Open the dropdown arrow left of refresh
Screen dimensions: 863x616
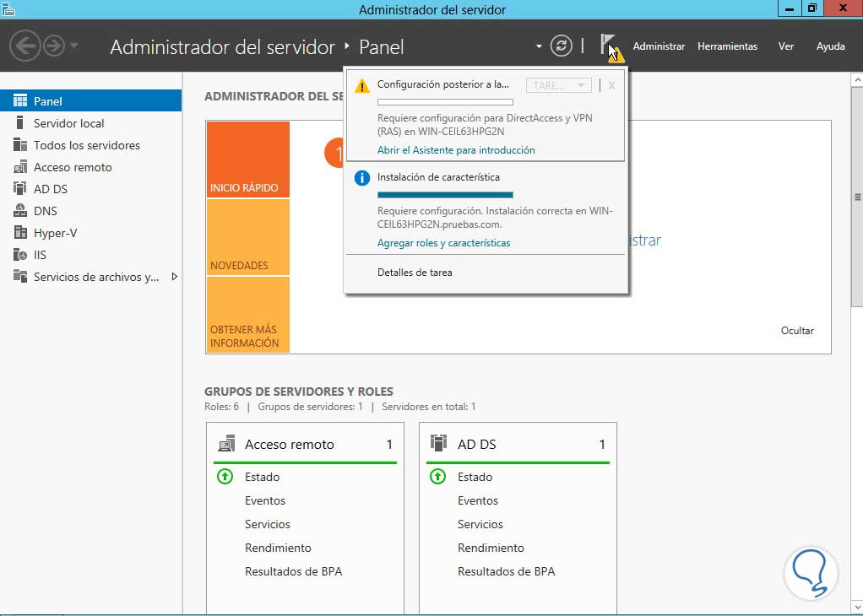coord(539,46)
